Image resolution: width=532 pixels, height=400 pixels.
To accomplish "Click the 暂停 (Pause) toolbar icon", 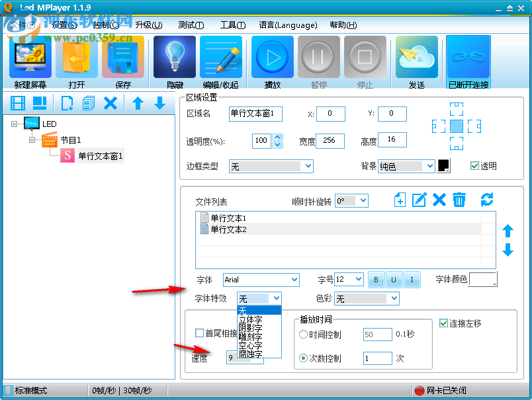I will pyautogui.click(x=318, y=56).
